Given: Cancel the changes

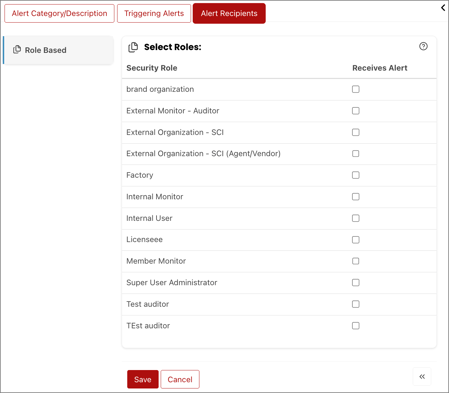Looking at the screenshot, I should click(180, 379).
